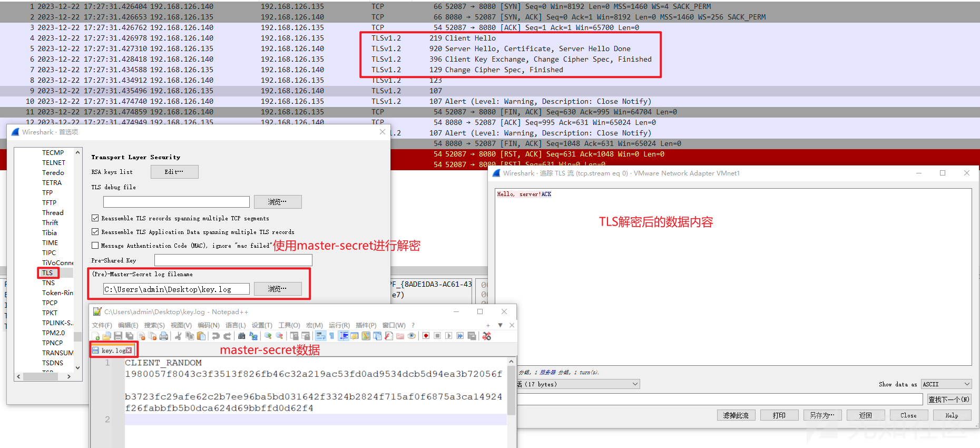Open the 编码(N) menu in Notepad++
The width and height of the screenshot is (980, 448).
click(209, 325)
